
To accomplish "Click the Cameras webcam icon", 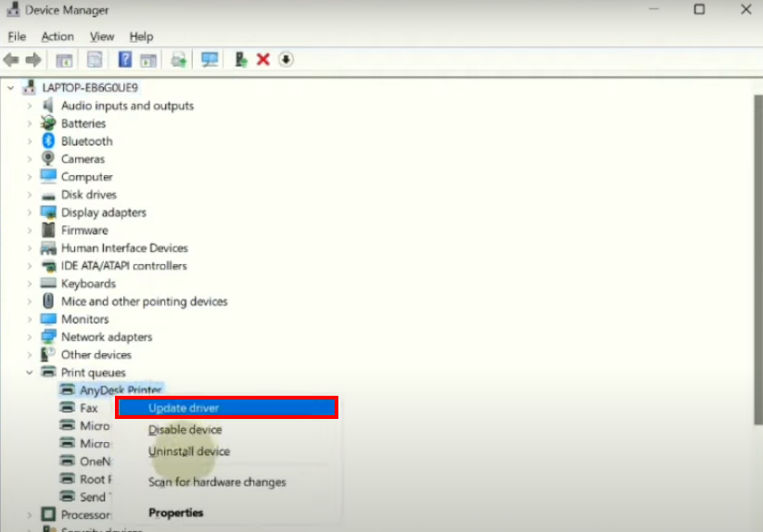I will (x=48, y=158).
